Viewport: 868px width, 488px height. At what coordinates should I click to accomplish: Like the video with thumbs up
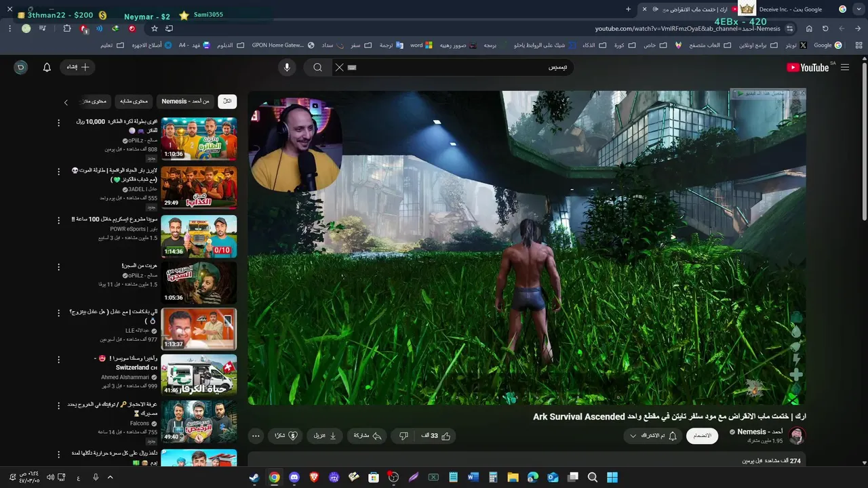pyautogui.click(x=436, y=436)
